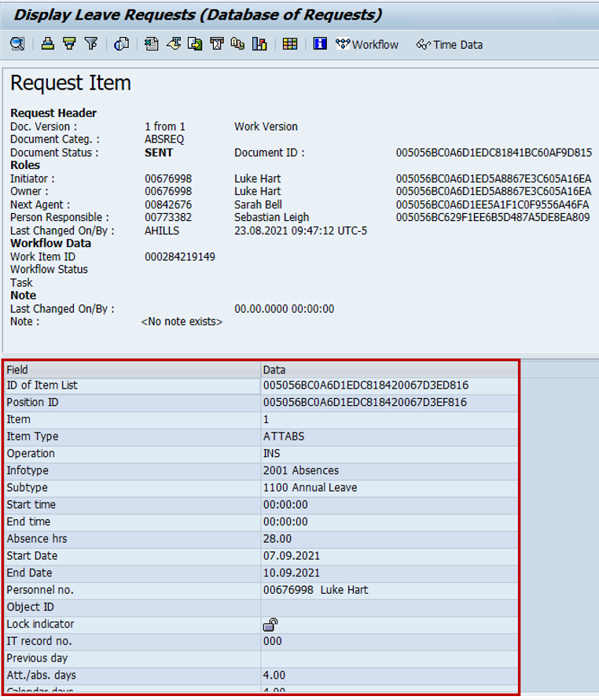
Task: Select the ATTABS item type cell
Action: pyautogui.click(x=389, y=437)
